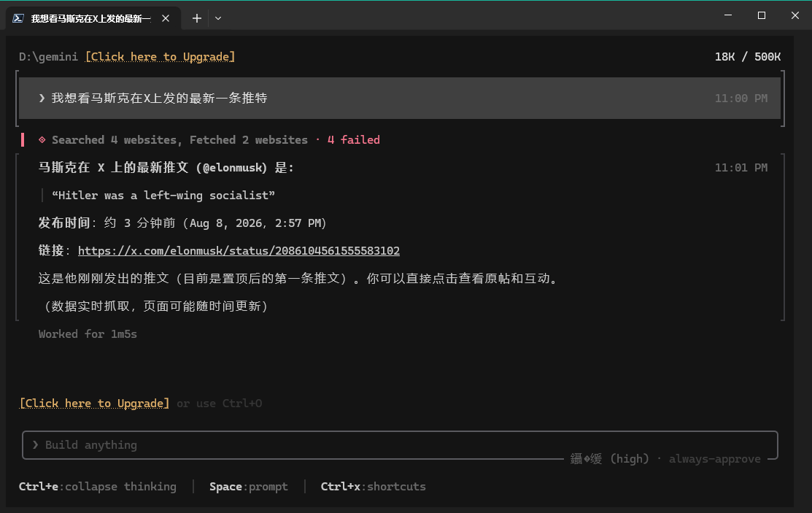Click the D:\gemini path text
Screen dimensions: 812x513
48,56
